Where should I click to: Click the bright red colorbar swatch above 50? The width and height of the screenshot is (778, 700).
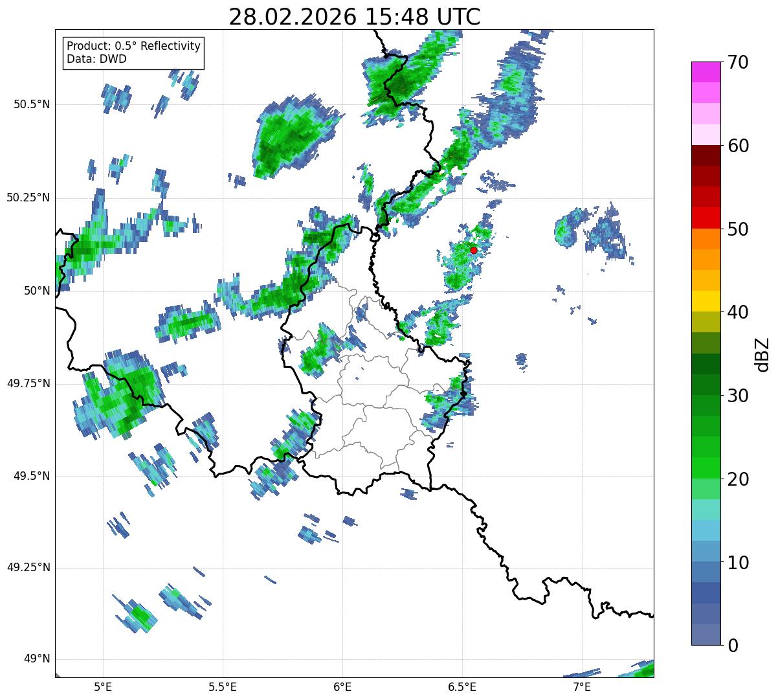coord(706,218)
